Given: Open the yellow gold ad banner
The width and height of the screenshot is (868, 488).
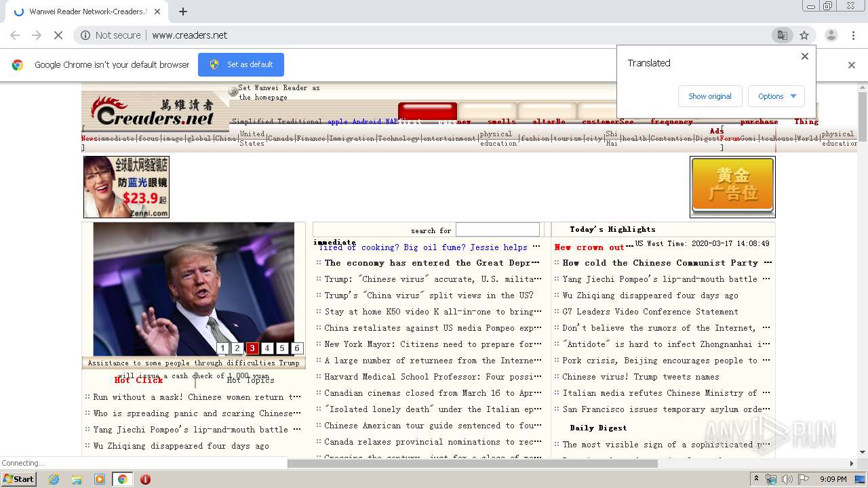Looking at the screenshot, I should tap(732, 187).
